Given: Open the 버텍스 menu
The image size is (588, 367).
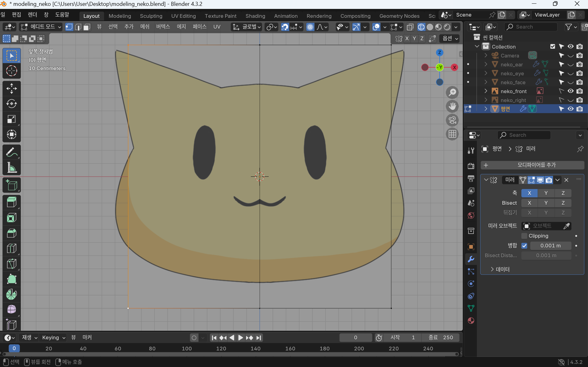Looking at the screenshot, I should click(x=163, y=27).
